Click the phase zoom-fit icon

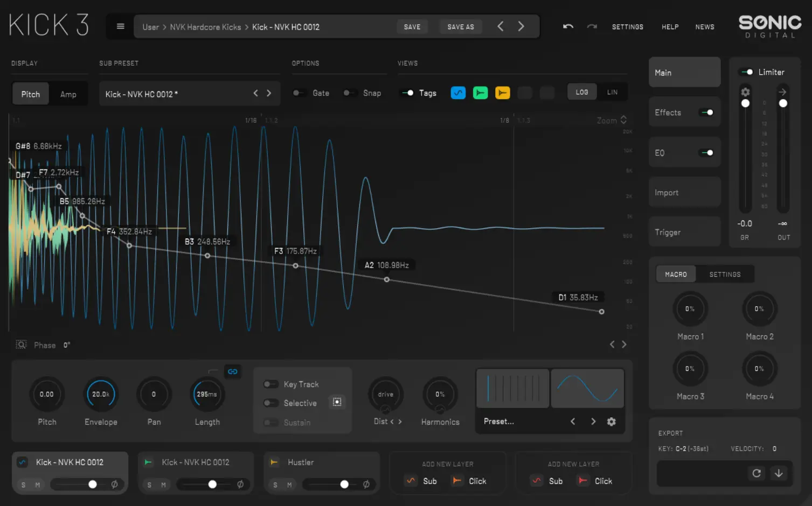pyautogui.click(x=21, y=345)
